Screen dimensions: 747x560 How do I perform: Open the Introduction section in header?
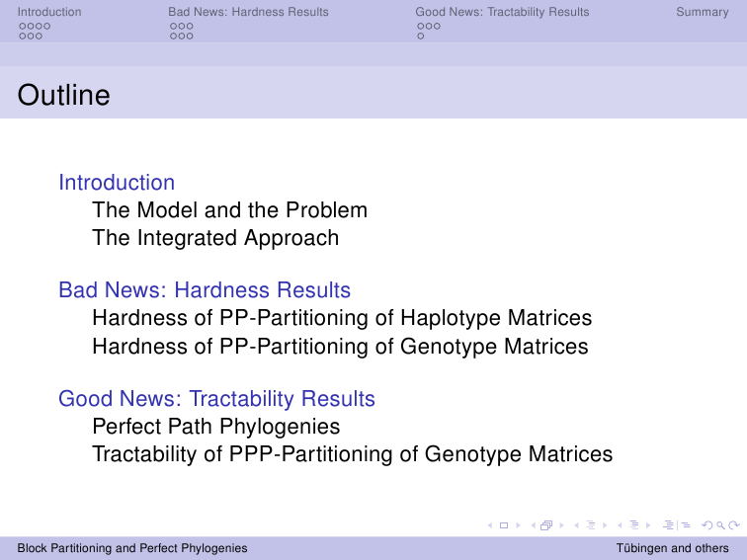click(49, 12)
